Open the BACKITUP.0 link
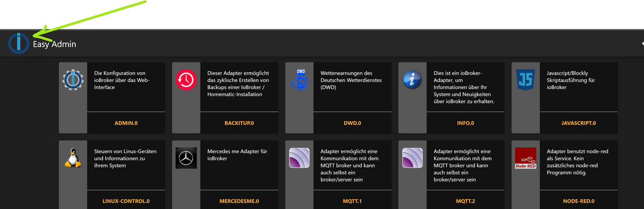The width and height of the screenshot is (644, 209). click(239, 123)
